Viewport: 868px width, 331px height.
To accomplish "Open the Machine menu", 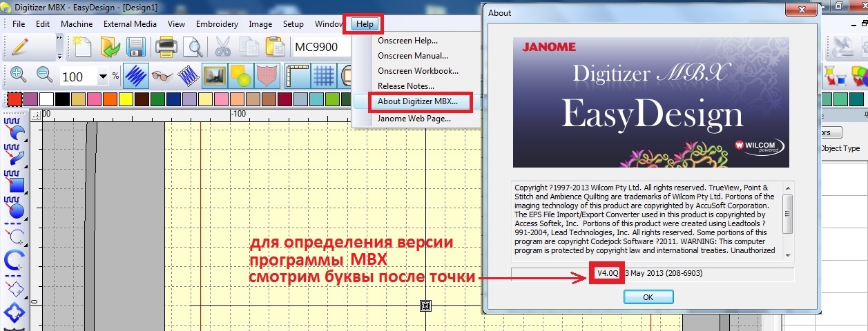I will (x=77, y=24).
